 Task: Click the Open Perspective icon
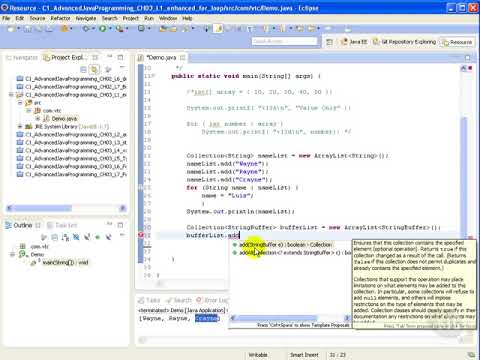[x=329, y=42]
